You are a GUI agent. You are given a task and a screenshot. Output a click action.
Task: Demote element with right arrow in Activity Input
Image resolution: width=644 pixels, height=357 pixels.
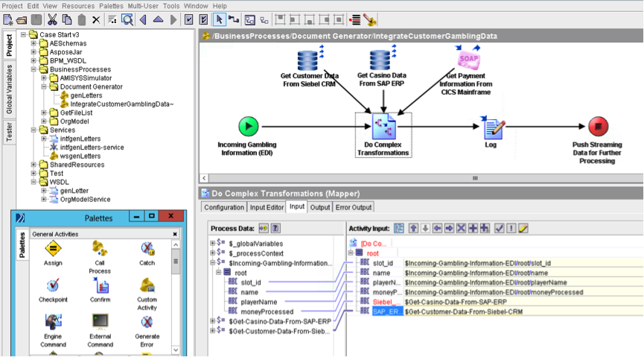click(450, 228)
